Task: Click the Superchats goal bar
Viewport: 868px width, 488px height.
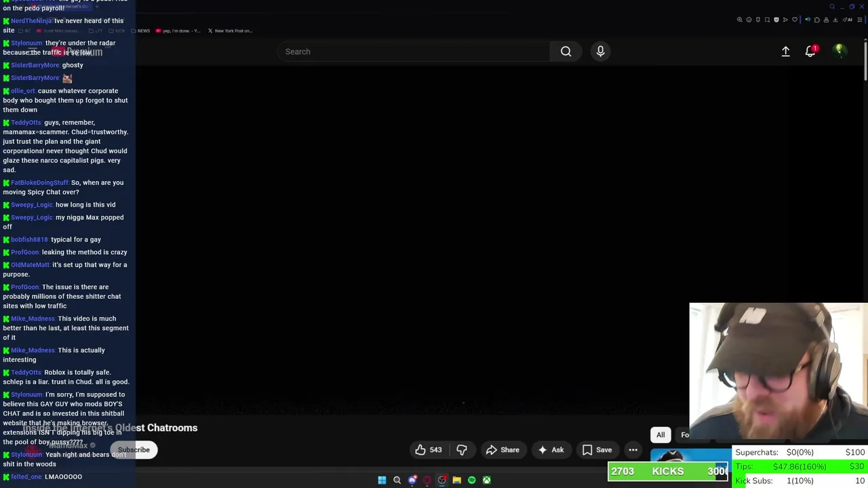Action: (800, 452)
